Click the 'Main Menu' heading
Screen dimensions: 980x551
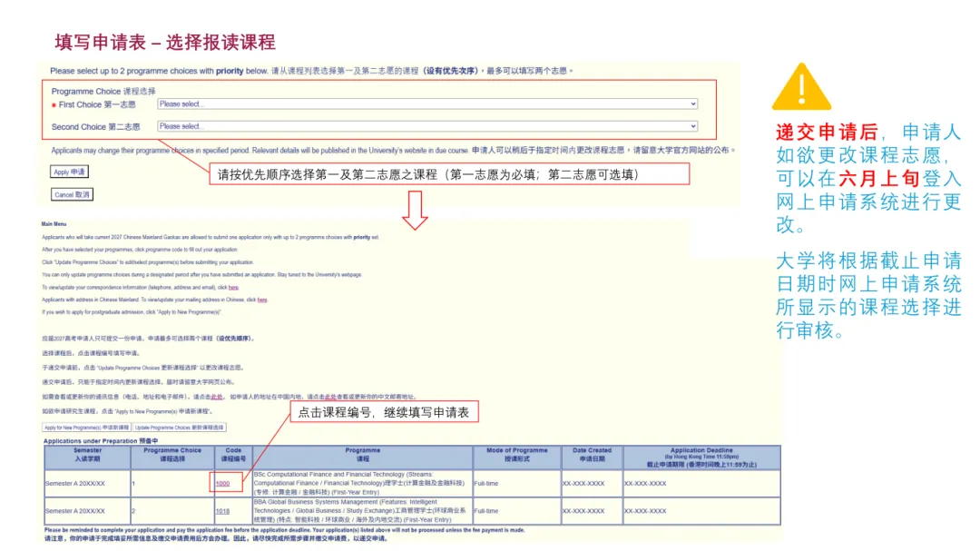pos(54,224)
